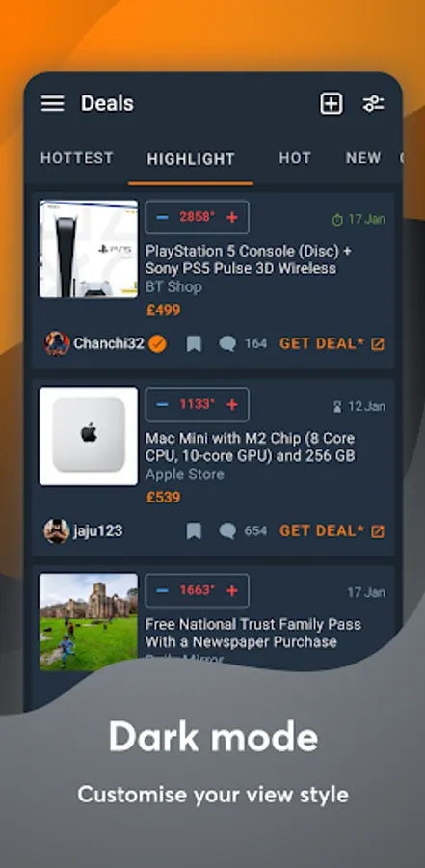Open comments on the Mac Mini deal
Viewport: 425px width, 868px height.
[243, 531]
